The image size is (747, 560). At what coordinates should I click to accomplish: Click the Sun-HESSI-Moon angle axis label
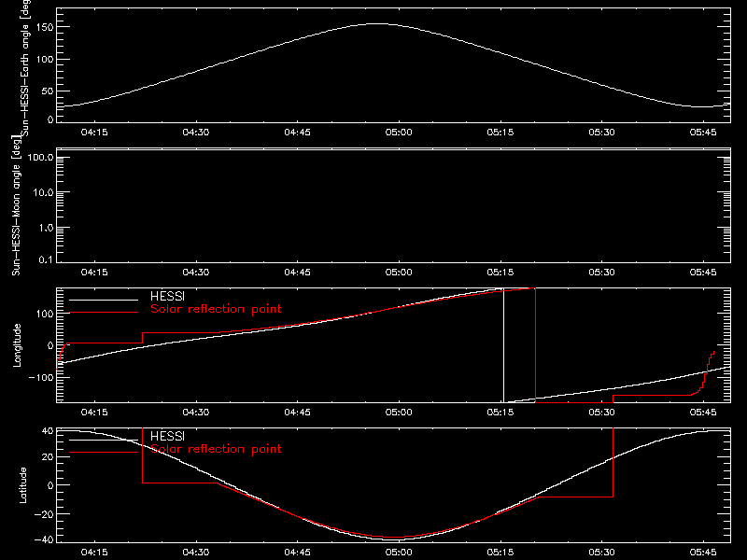click(16, 205)
